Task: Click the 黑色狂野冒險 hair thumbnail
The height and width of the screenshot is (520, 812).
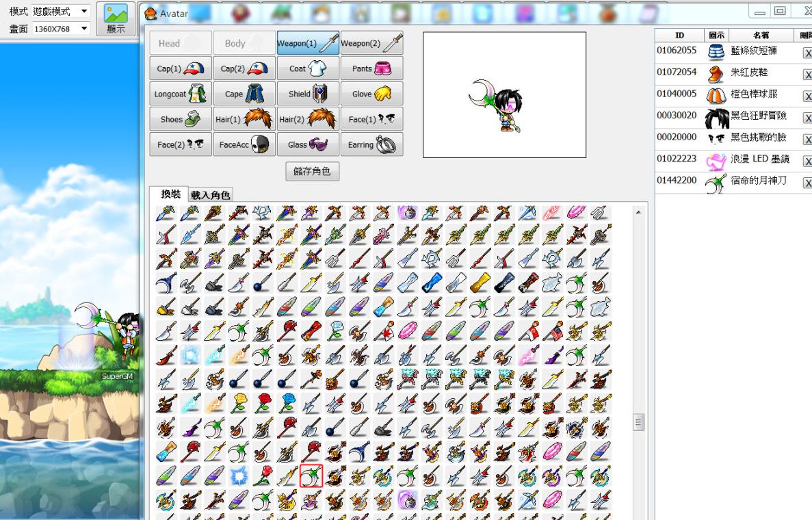Action: 717,118
